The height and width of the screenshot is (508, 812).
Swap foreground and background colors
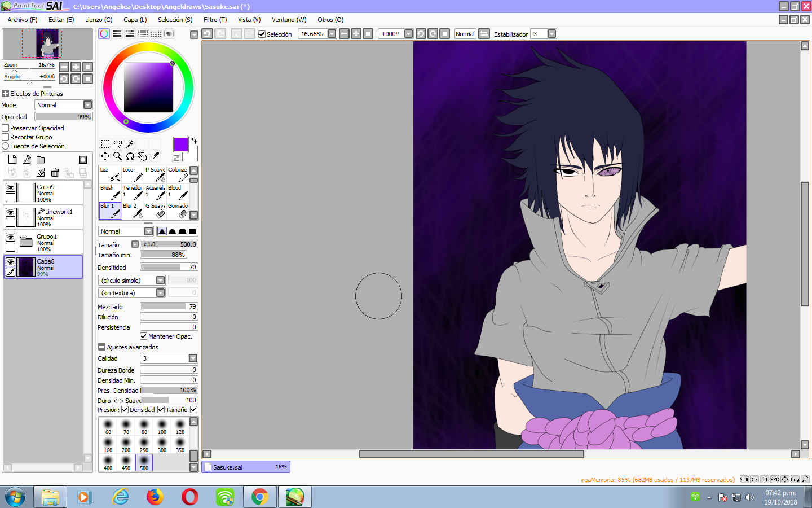click(x=194, y=141)
